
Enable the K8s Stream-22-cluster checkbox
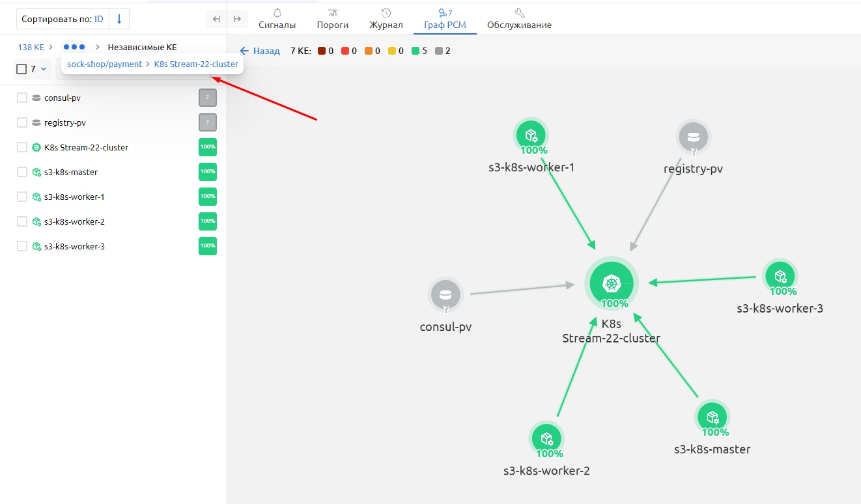tap(22, 147)
